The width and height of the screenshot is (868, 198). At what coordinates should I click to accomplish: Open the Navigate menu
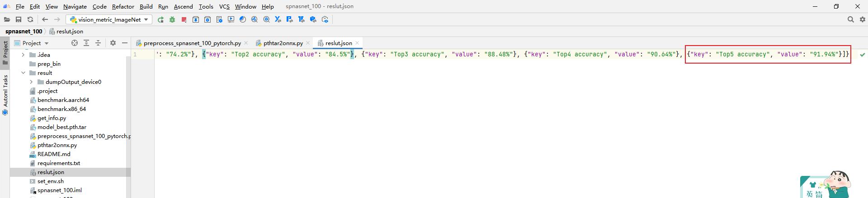coord(75,6)
